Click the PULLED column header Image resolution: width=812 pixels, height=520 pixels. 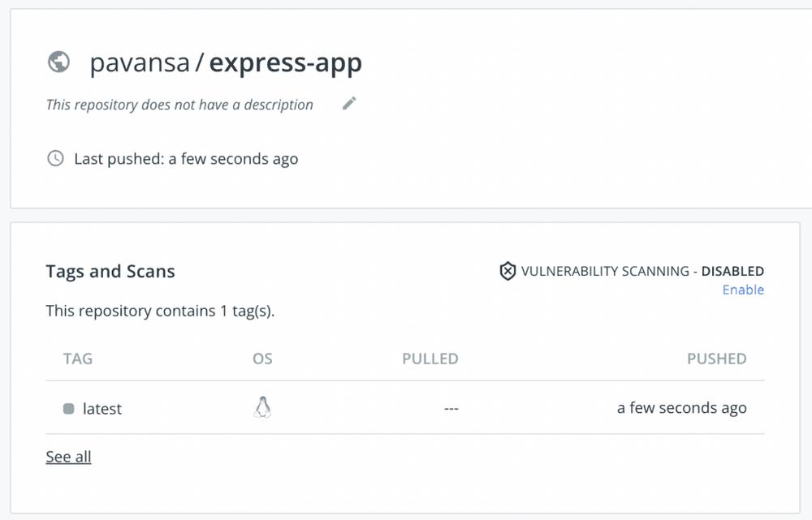[x=430, y=359]
